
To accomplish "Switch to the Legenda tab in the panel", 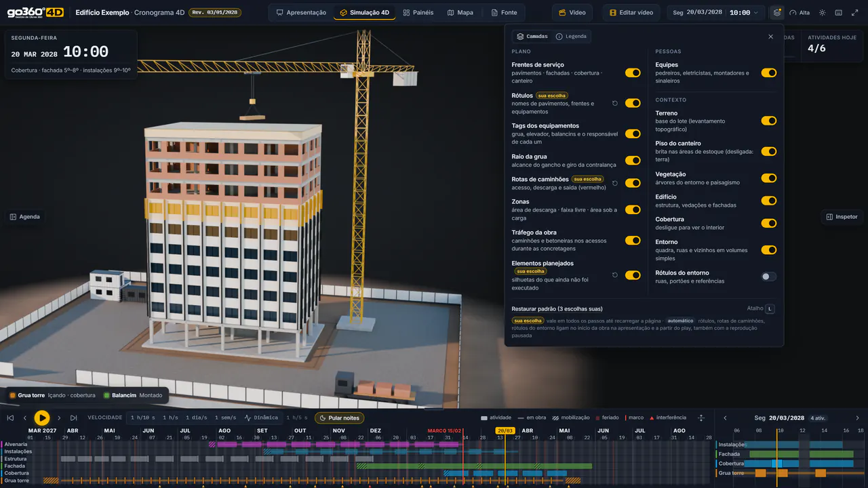I will (571, 37).
